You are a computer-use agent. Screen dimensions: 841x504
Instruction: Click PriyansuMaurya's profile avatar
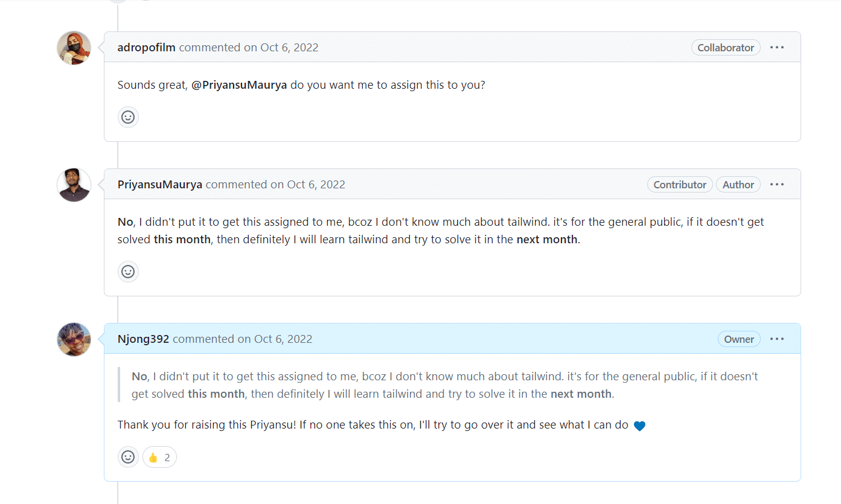73,185
